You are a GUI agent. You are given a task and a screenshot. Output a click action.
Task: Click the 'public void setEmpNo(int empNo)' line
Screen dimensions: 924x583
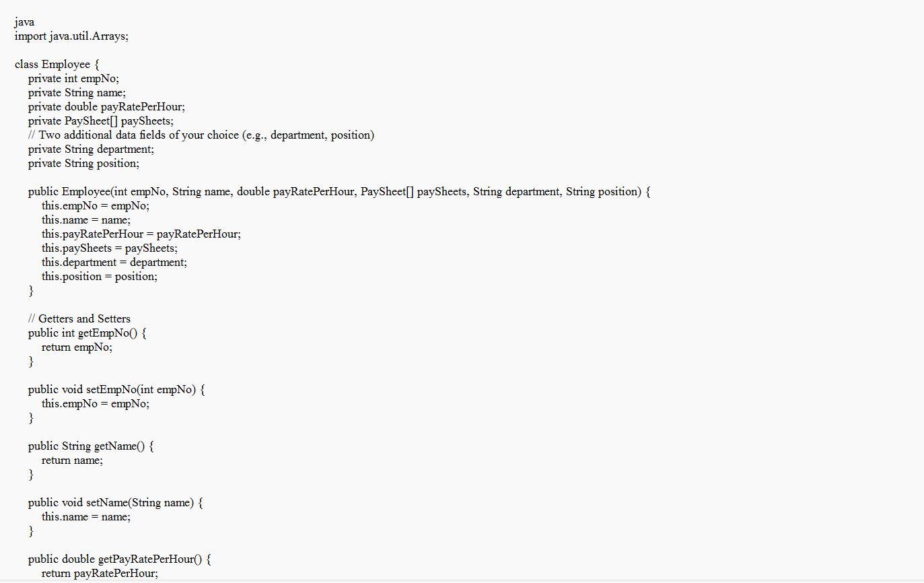[116, 390]
